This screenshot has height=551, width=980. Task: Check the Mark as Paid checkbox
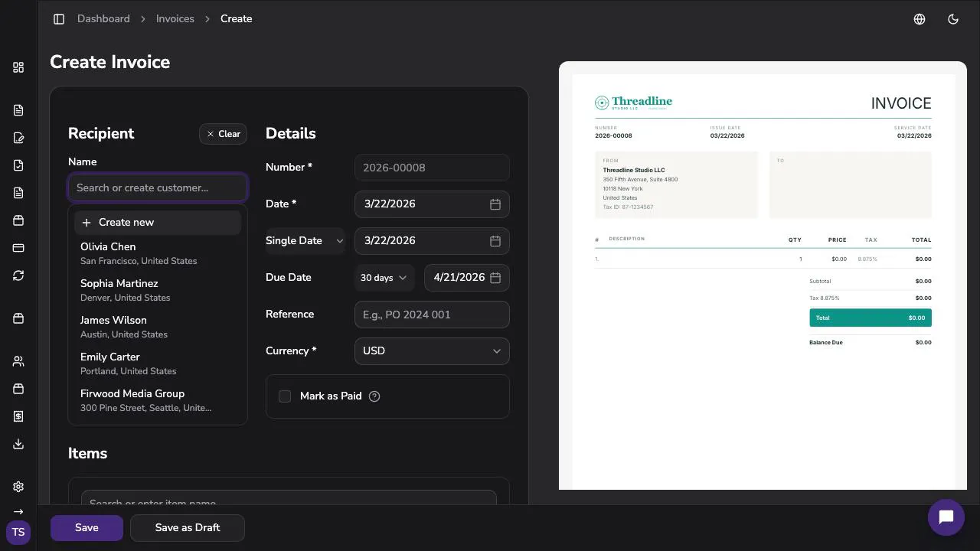pyautogui.click(x=285, y=396)
